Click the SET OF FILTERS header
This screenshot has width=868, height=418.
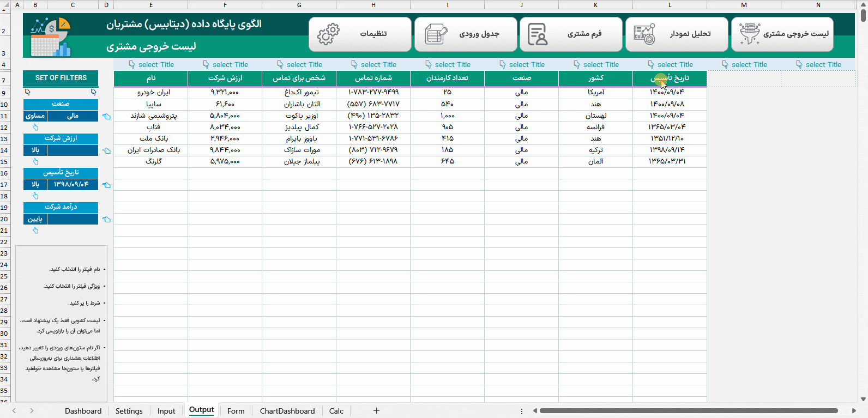tap(61, 78)
